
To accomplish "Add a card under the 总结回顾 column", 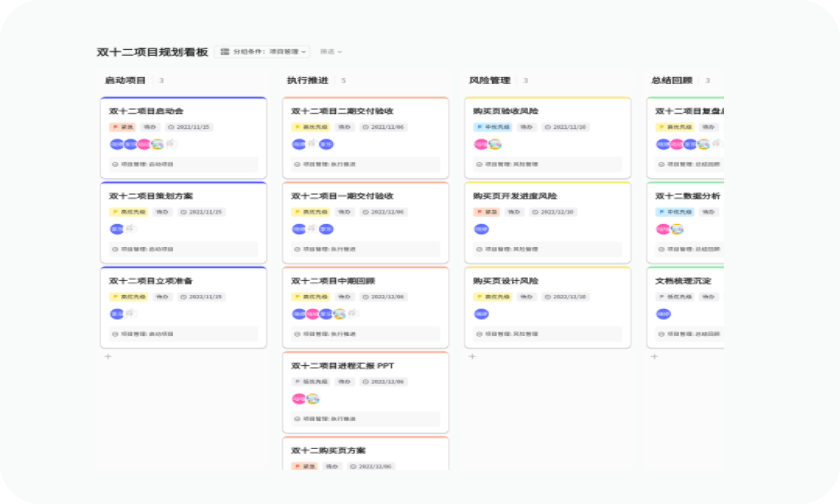I will [654, 356].
